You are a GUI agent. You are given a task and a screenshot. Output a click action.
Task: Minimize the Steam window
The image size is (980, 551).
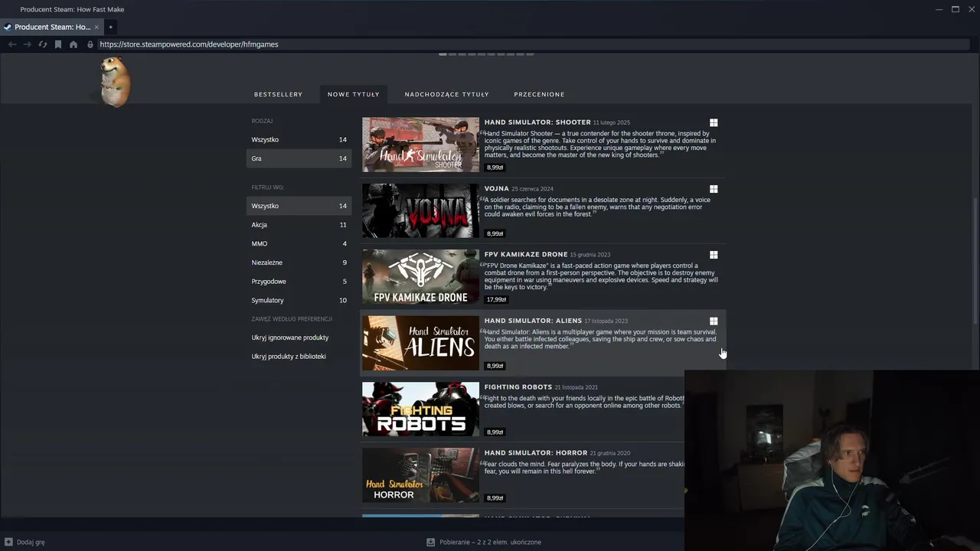click(939, 9)
